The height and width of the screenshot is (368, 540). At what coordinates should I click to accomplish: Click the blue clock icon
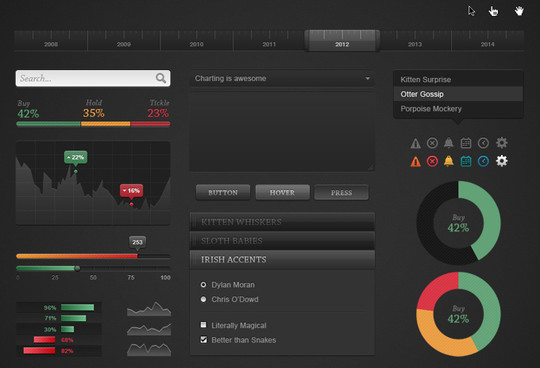(x=483, y=161)
